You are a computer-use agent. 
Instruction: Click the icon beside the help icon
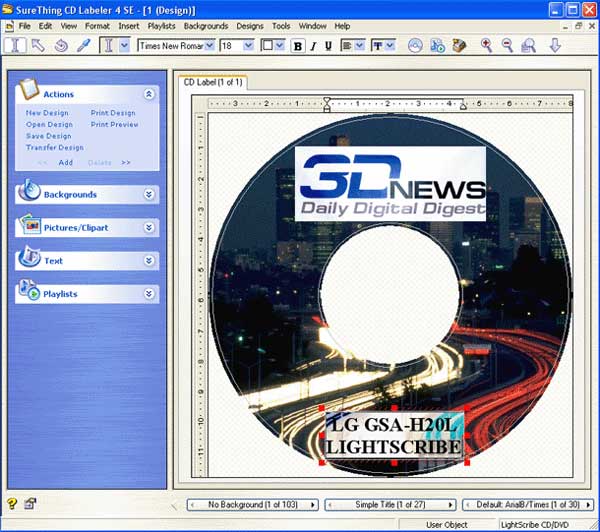click(x=30, y=504)
